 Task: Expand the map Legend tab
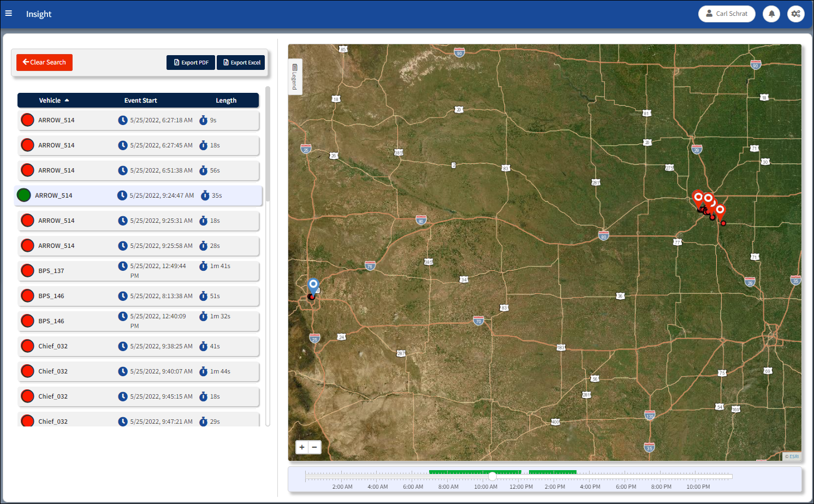[295, 76]
